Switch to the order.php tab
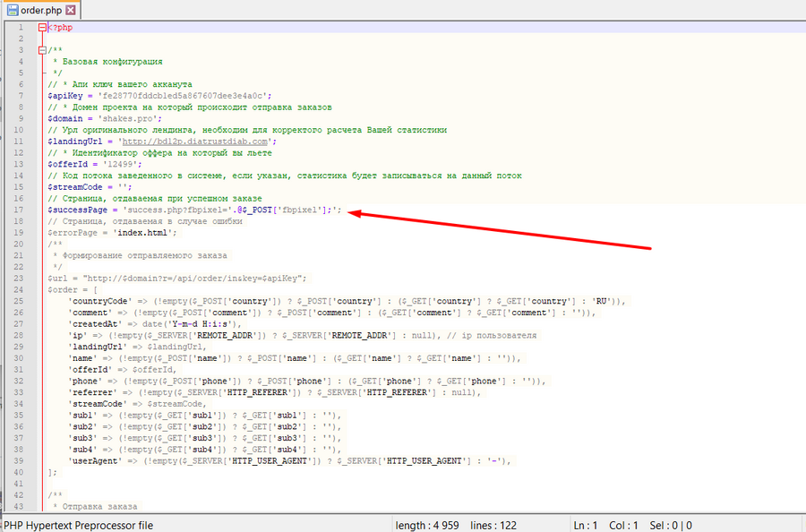 (x=39, y=10)
